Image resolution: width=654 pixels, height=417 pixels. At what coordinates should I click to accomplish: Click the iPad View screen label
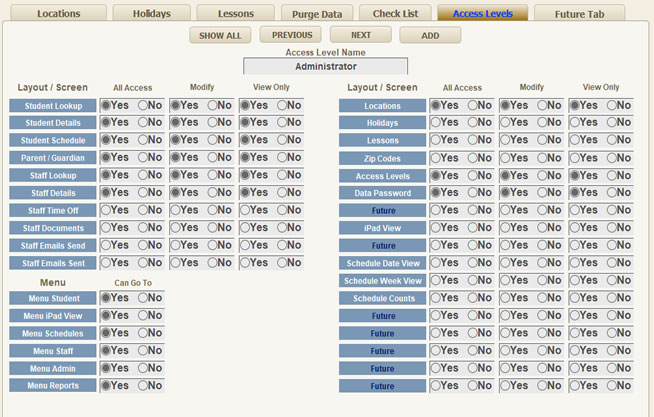pyautogui.click(x=382, y=228)
